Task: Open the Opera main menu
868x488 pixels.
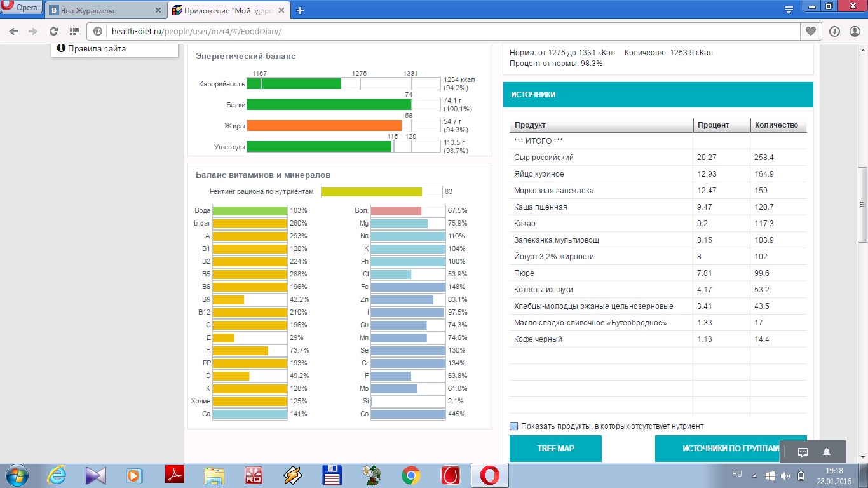Action: coord(21,8)
